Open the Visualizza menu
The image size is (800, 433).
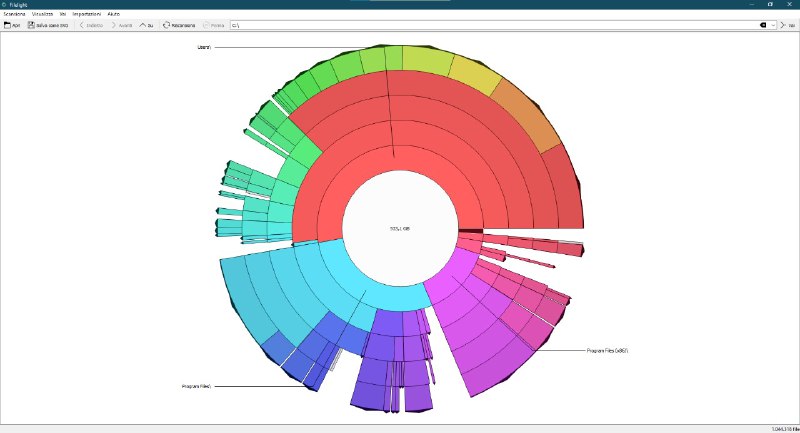pyautogui.click(x=43, y=14)
